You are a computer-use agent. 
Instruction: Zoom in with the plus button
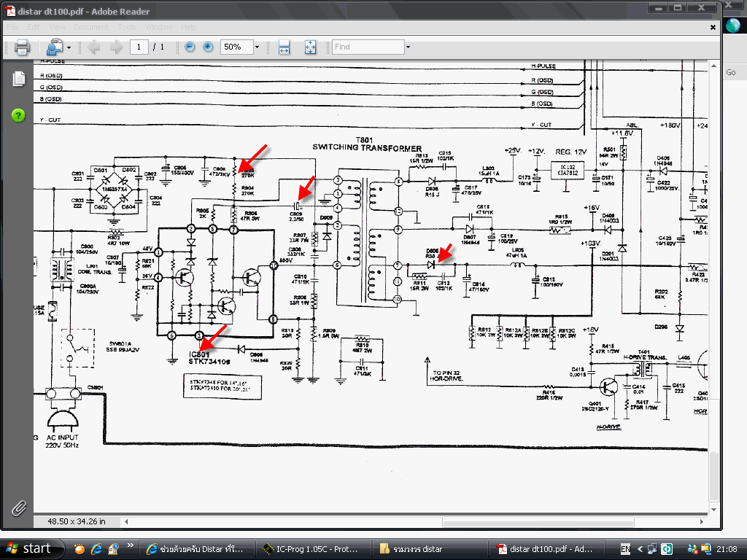tap(208, 47)
